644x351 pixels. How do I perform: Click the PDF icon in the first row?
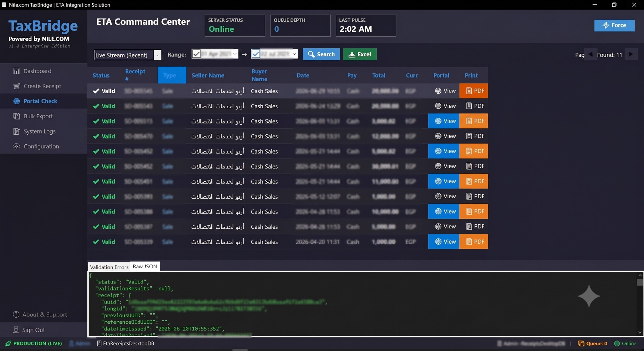(469, 91)
